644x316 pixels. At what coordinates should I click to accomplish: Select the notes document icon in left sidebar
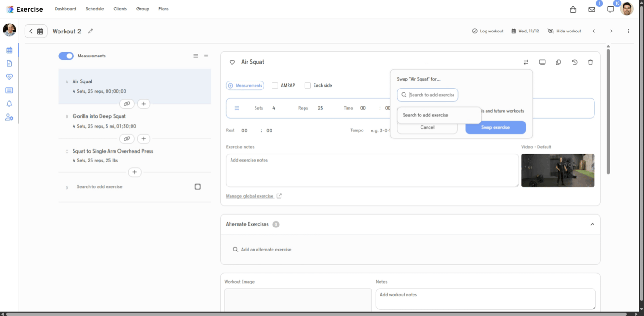click(9, 63)
